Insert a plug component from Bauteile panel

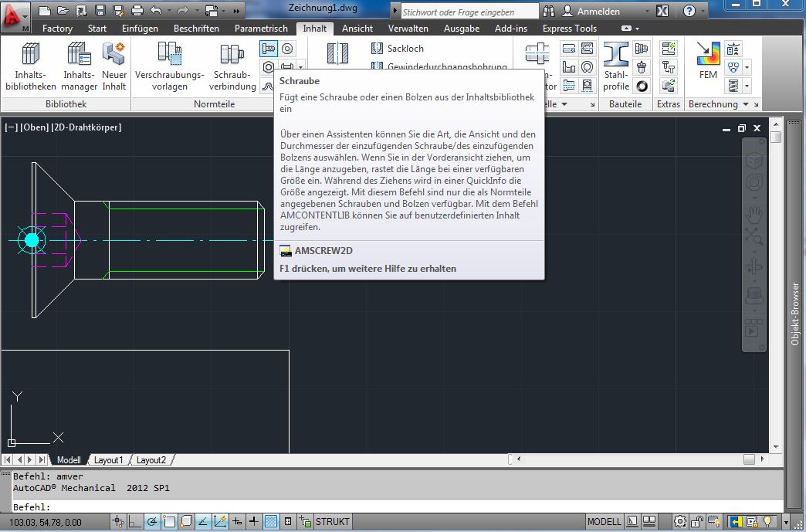pyautogui.click(x=642, y=49)
